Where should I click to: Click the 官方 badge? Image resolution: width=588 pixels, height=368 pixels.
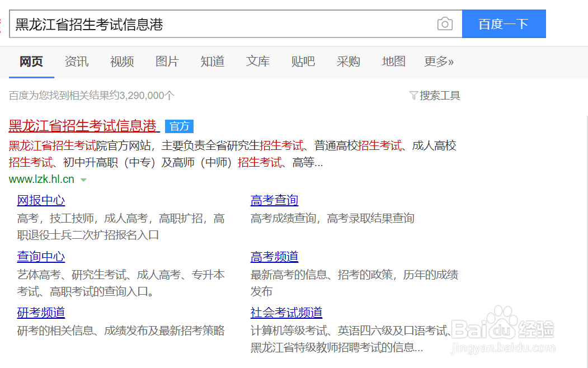[179, 126]
